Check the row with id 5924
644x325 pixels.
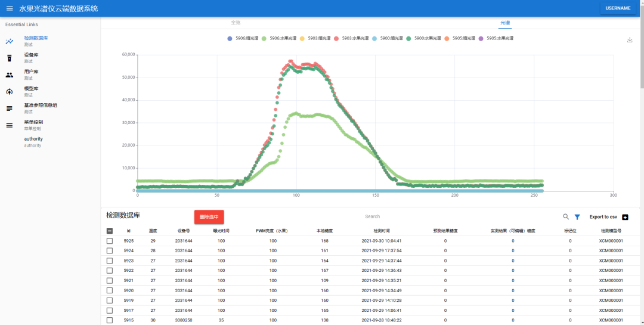(110, 250)
